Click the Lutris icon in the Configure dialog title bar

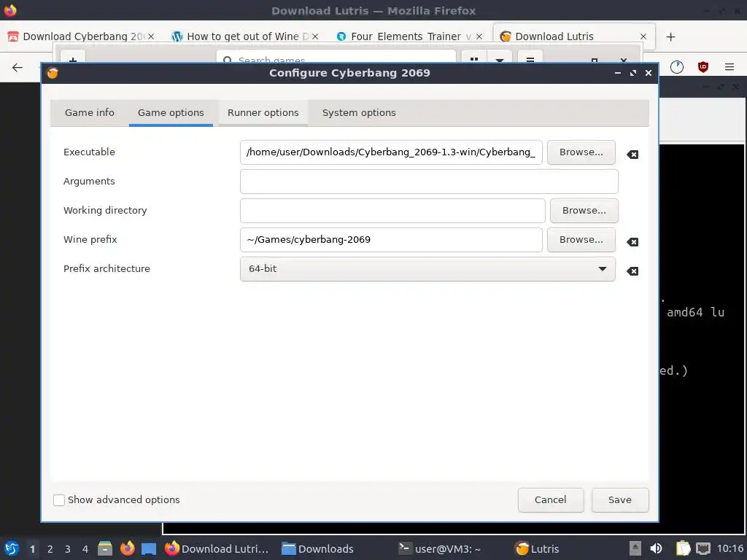(x=53, y=73)
